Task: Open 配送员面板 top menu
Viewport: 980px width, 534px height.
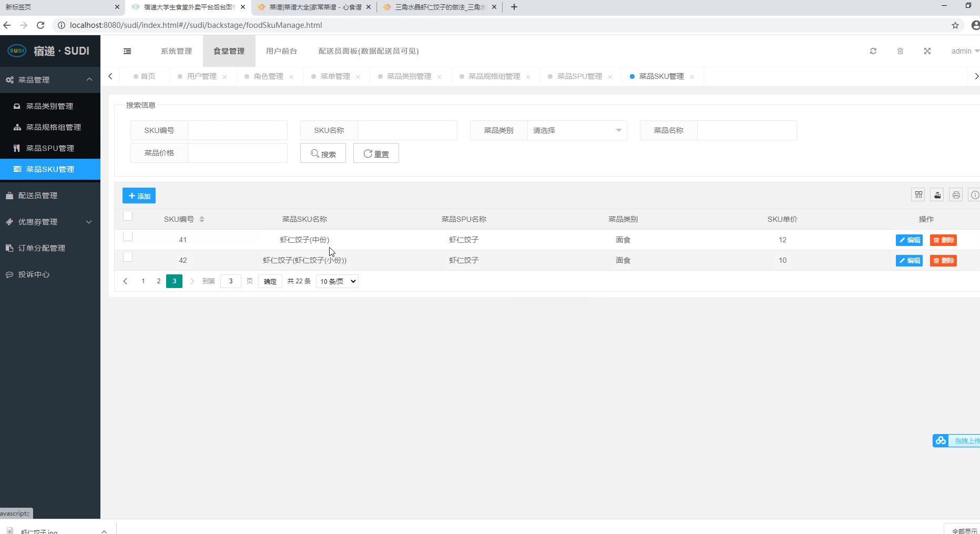Action: coord(369,51)
